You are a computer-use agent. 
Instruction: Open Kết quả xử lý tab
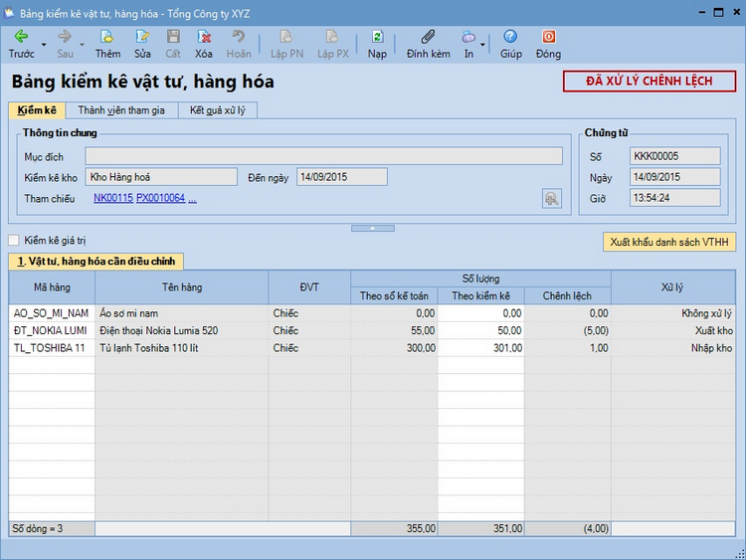218,110
